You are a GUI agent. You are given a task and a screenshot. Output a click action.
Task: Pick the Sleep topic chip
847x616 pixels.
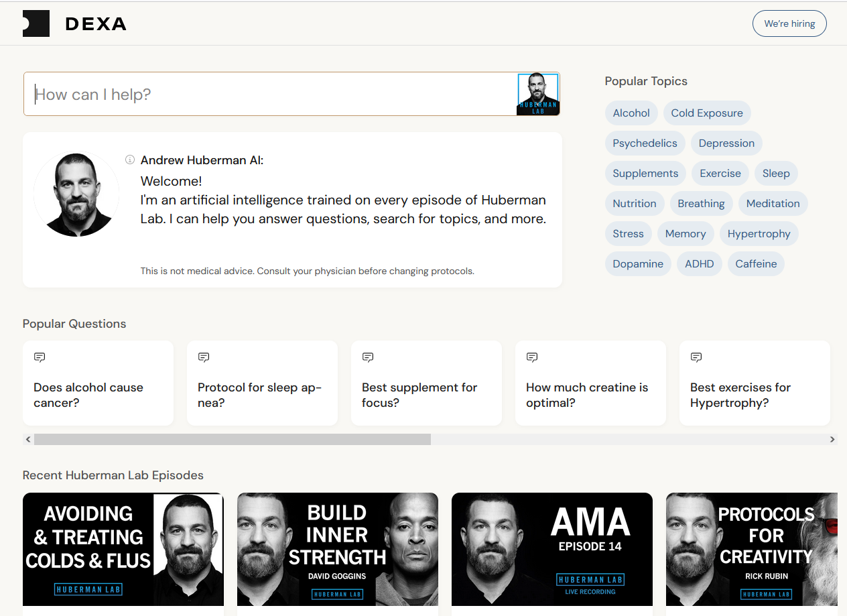click(x=776, y=173)
